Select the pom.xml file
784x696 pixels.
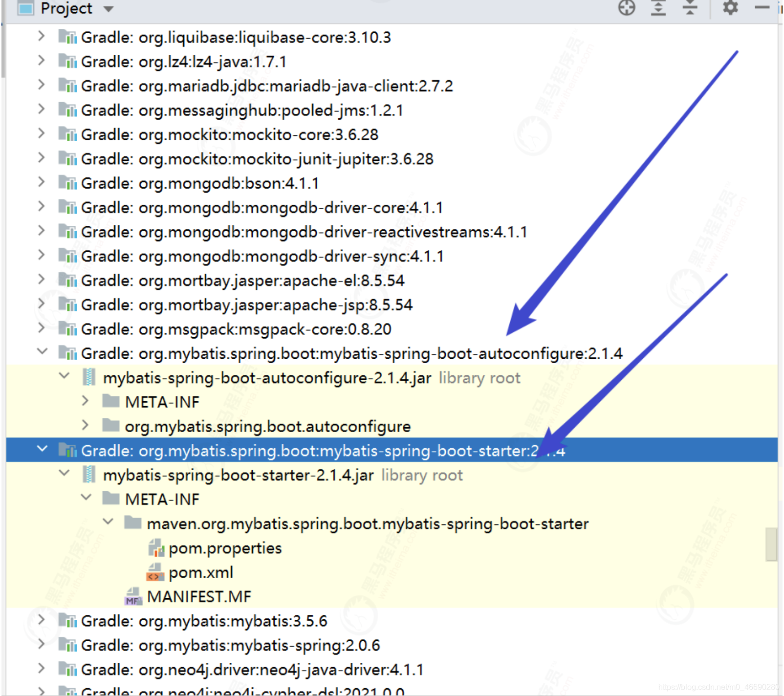[201, 572]
